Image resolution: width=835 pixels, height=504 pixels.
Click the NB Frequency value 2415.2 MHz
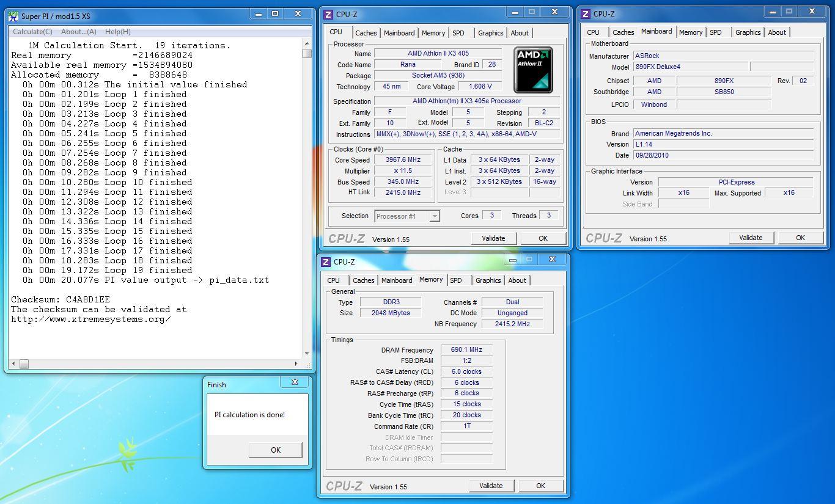point(512,324)
